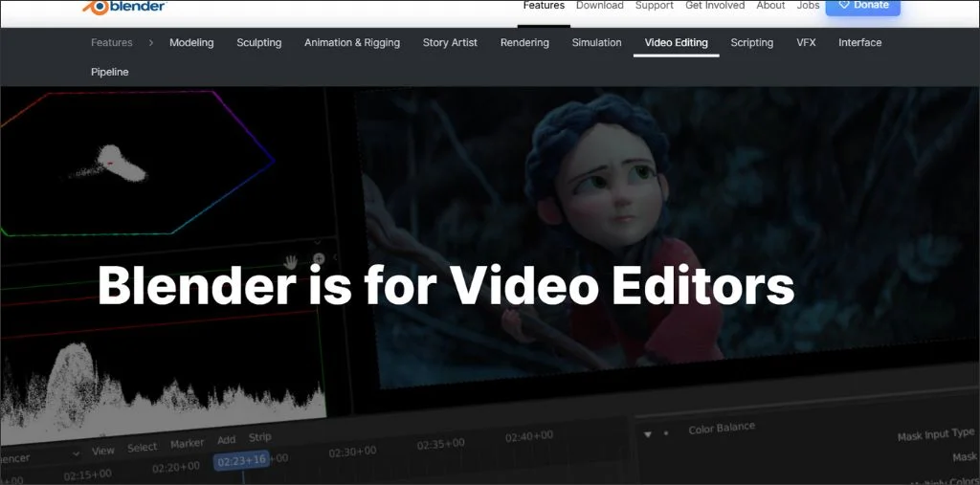Viewport: 980px width, 485px height.
Task: Click the Blender logo
Action: (123, 7)
